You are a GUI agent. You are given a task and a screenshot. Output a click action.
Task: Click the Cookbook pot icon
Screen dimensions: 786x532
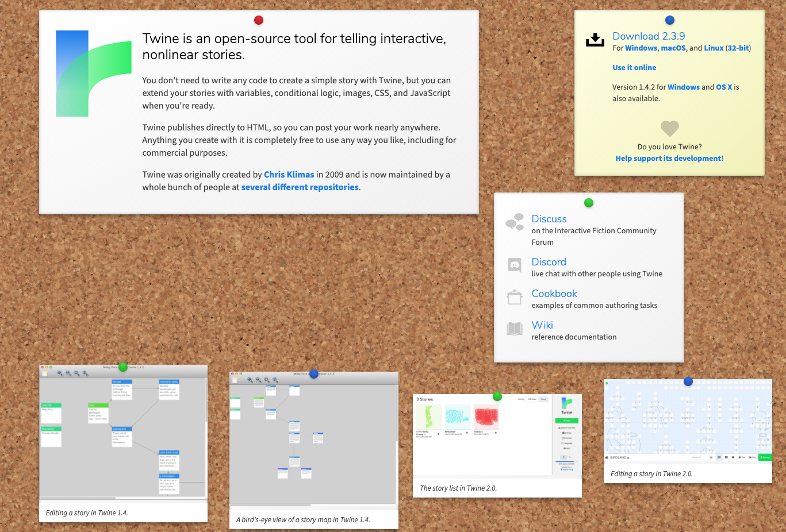515,297
